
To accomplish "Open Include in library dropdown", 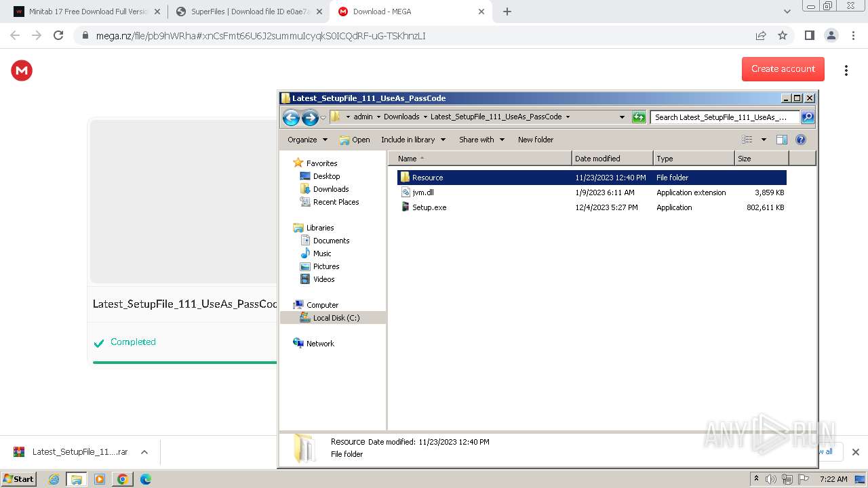I will [413, 140].
